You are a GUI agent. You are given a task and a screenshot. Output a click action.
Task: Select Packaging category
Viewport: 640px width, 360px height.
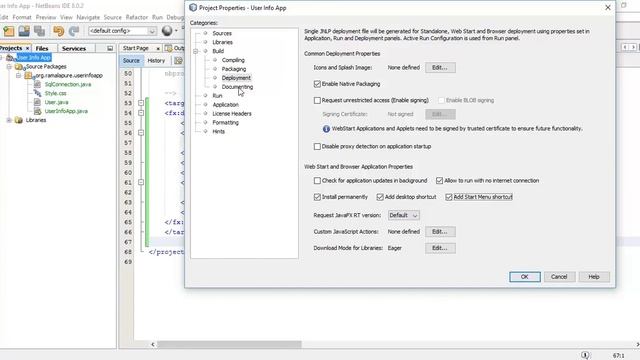(234, 69)
